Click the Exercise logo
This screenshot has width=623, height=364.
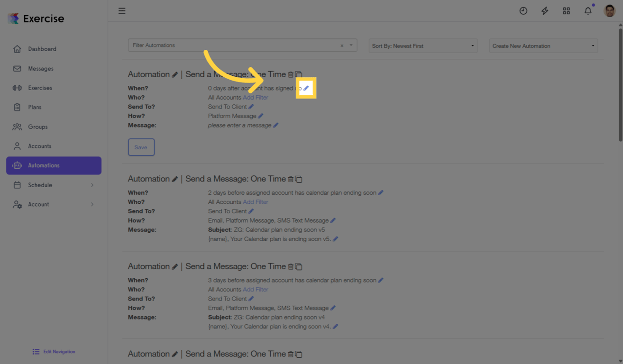[x=36, y=18]
